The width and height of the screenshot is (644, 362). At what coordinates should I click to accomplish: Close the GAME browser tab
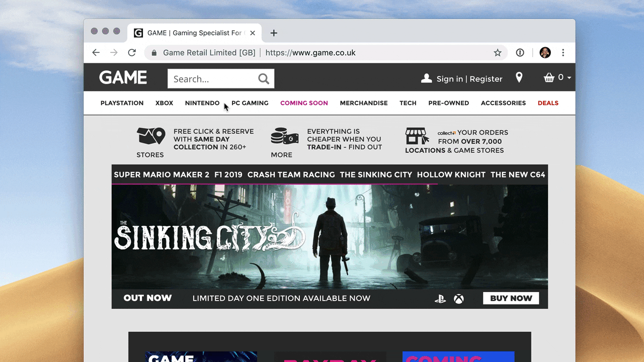(253, 33)
